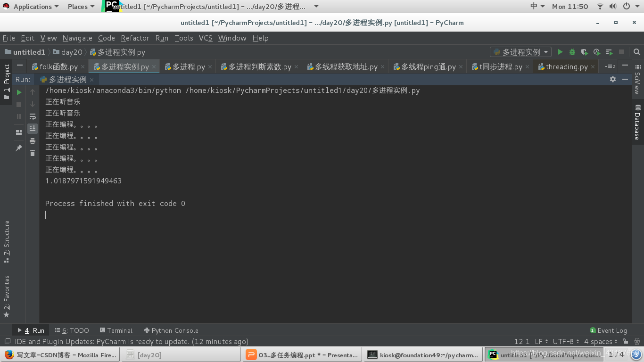Open the Navigate menu
Screen dimensions: 644x362
click(77, 38)
